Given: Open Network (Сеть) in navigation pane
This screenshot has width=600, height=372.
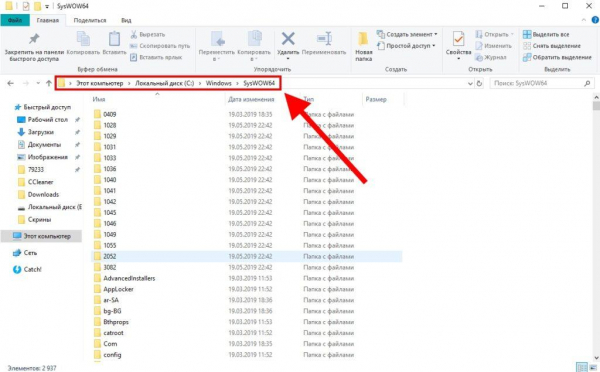Looking at the screenshot, I should click(25, 253).
